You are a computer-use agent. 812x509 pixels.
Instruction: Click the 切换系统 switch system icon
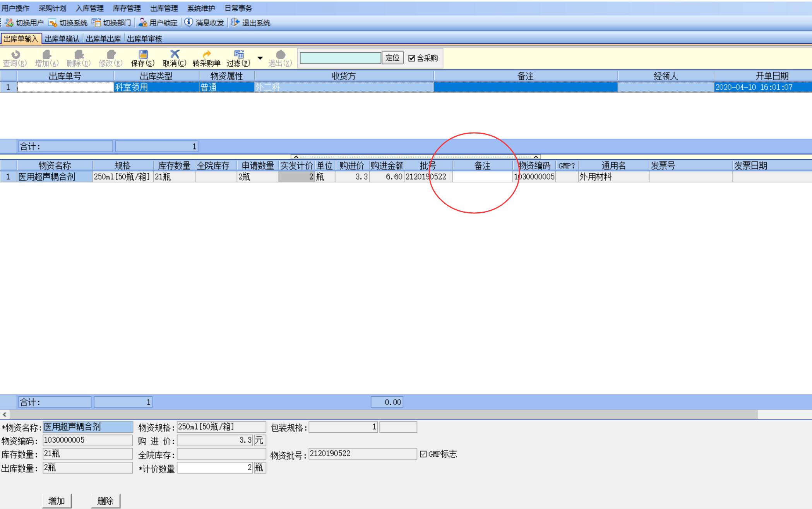point(52,23)
